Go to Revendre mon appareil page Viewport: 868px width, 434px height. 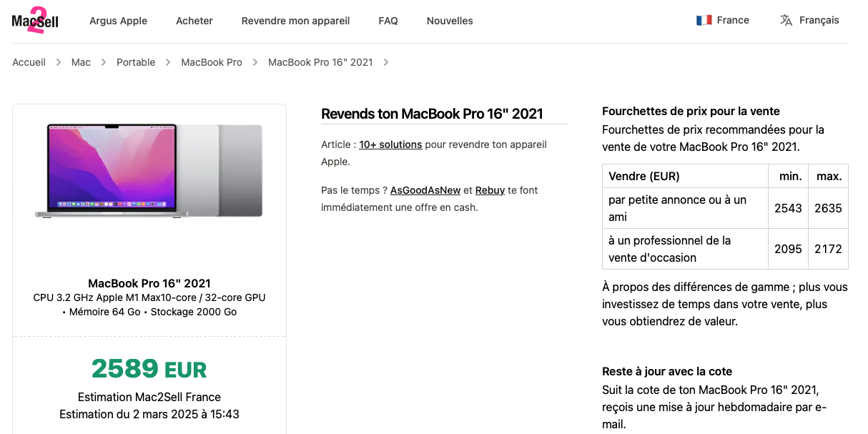pos(295,21)
